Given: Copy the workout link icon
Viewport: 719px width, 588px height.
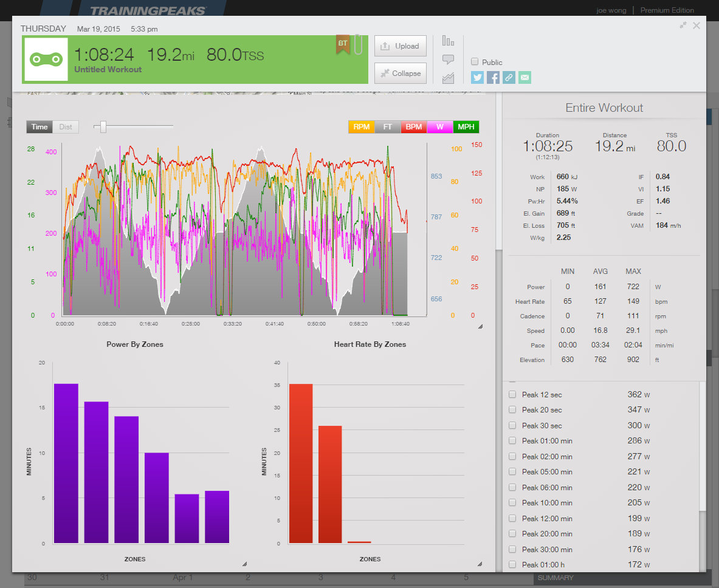Looking at the screenshot, I should (509, 77).
